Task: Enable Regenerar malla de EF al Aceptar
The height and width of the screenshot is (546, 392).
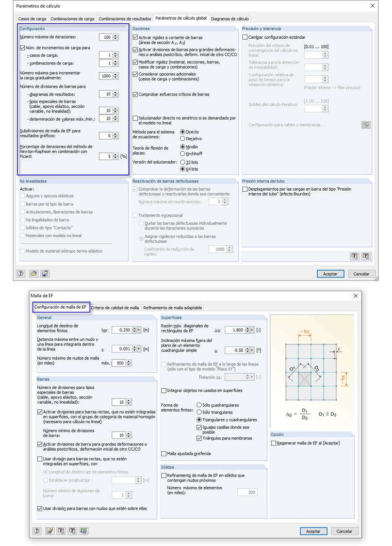Action: pyautogui.click(x=273, y=443)
